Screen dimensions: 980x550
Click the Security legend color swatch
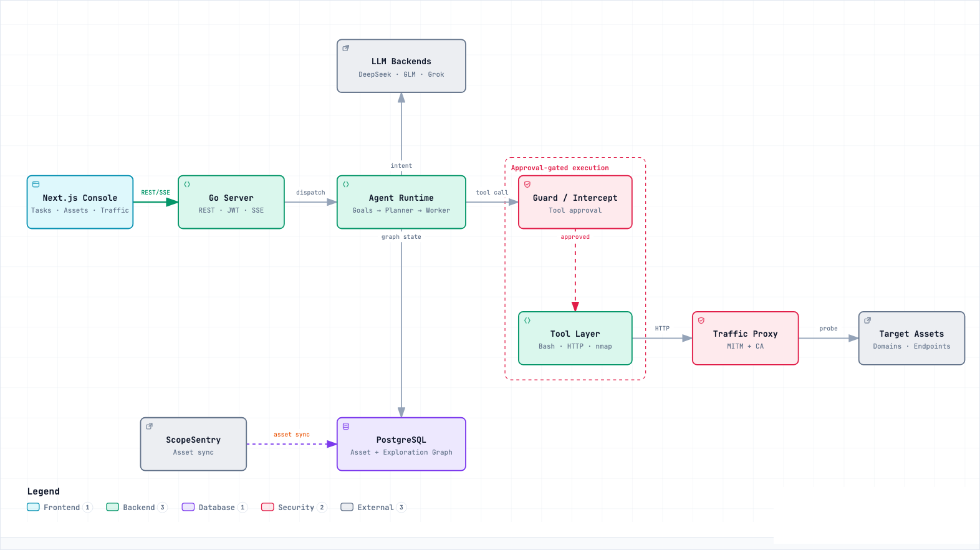(x=267, y=507)
